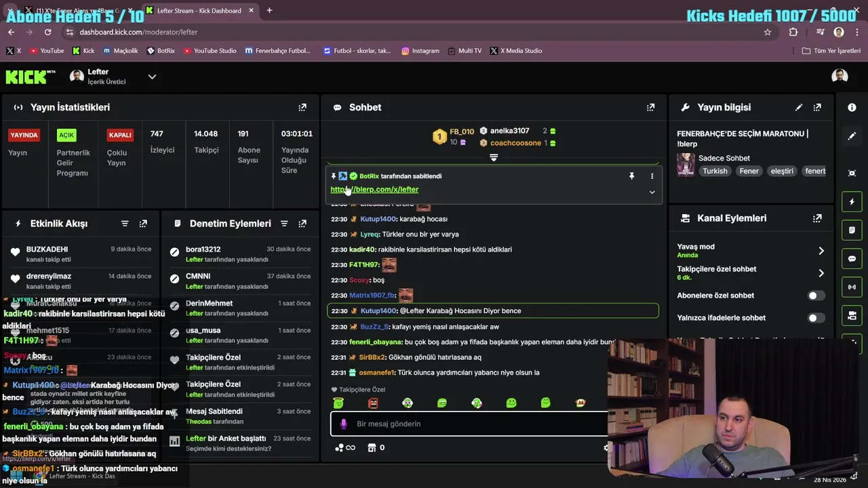Screen dimensions: 868x488
Task: Toggle Yalnızca ifadelerle sohbet switch
Action: [x=816, y=318]
